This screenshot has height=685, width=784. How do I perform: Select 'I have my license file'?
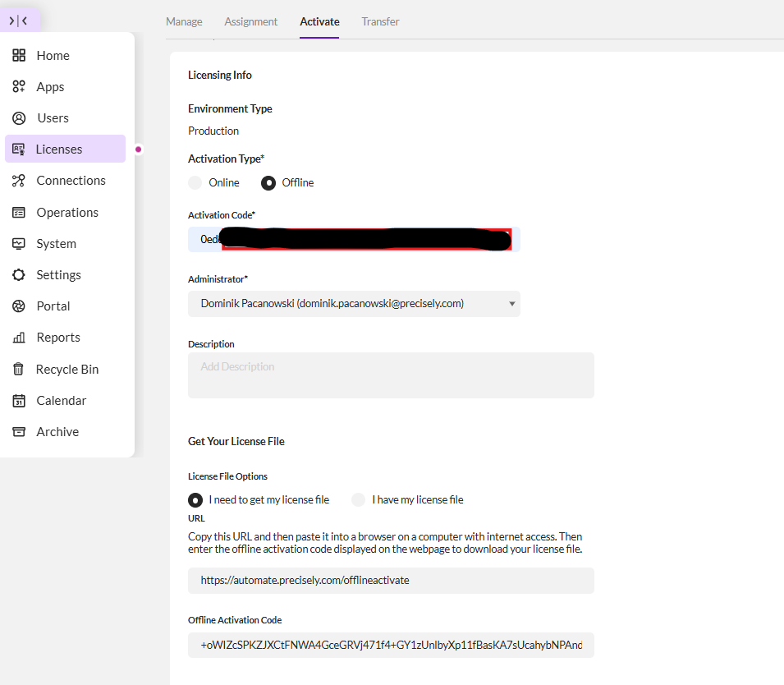point(359,500)
